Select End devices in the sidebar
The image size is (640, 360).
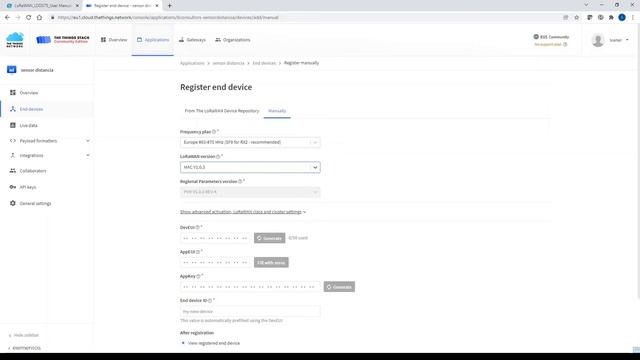tap(31, 109)
